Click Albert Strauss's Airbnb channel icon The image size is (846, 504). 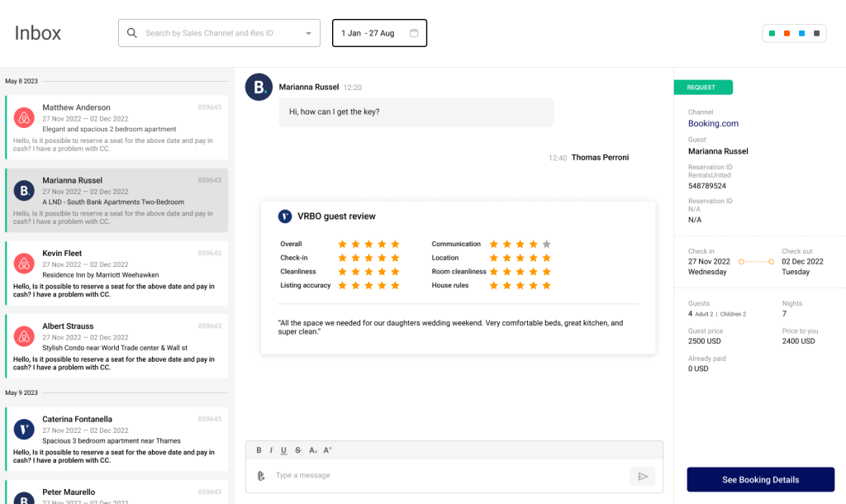[24, 336]
